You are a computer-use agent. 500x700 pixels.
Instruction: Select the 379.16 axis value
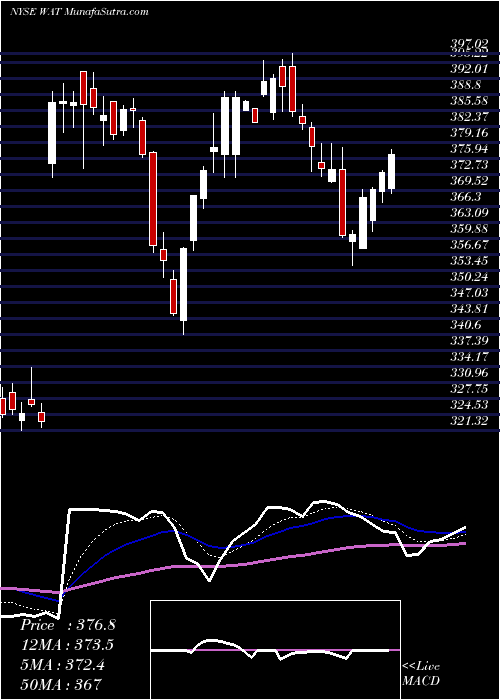tap(467, 133)
